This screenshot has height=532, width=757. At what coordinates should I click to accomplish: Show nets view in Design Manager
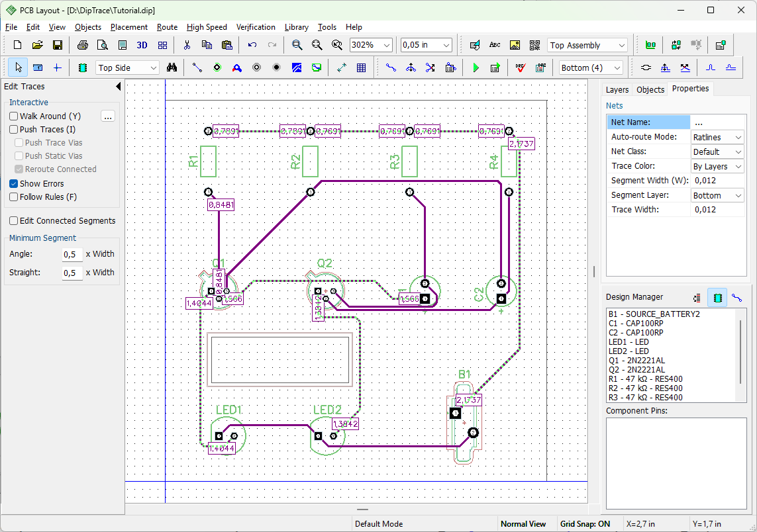point(736,298)
